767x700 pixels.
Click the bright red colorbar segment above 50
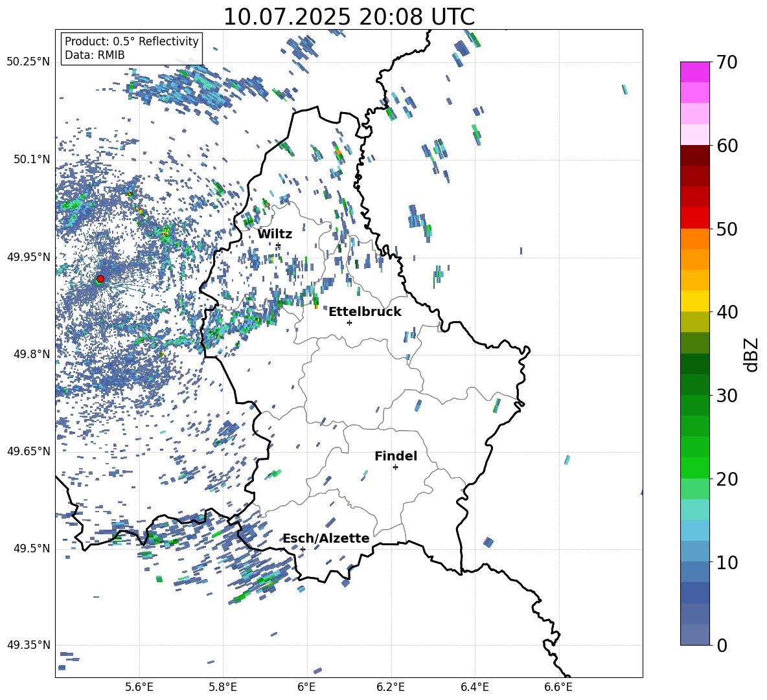pyautogui.click(x=694, y=218)
